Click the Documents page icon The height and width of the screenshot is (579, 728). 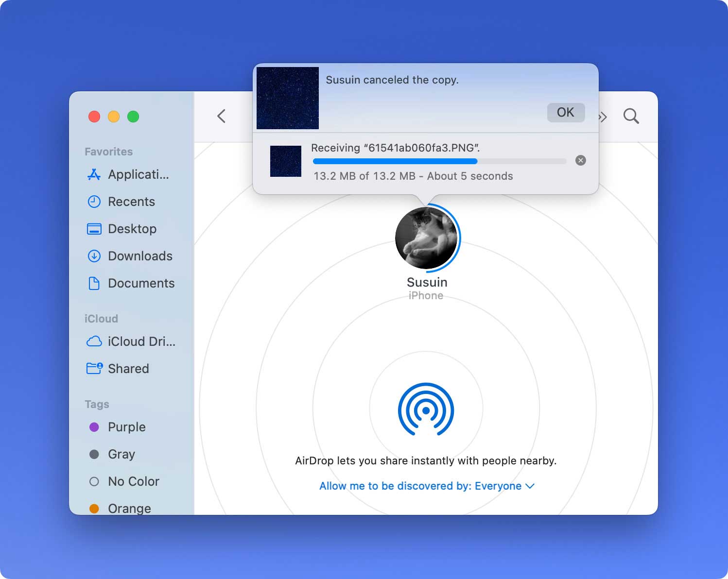(94, 283)
